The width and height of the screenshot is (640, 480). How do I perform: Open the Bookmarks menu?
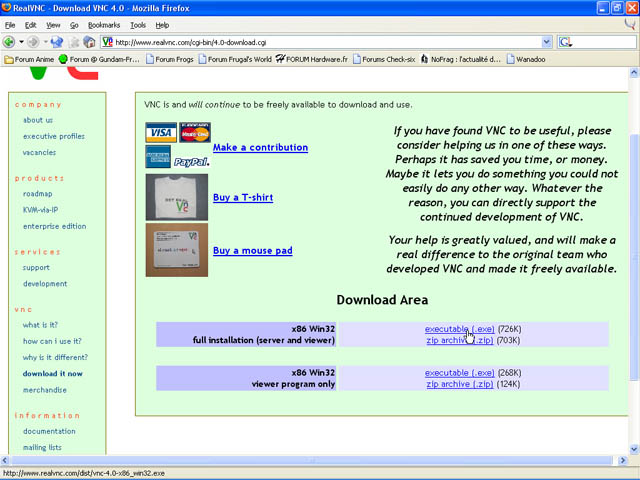104,25
